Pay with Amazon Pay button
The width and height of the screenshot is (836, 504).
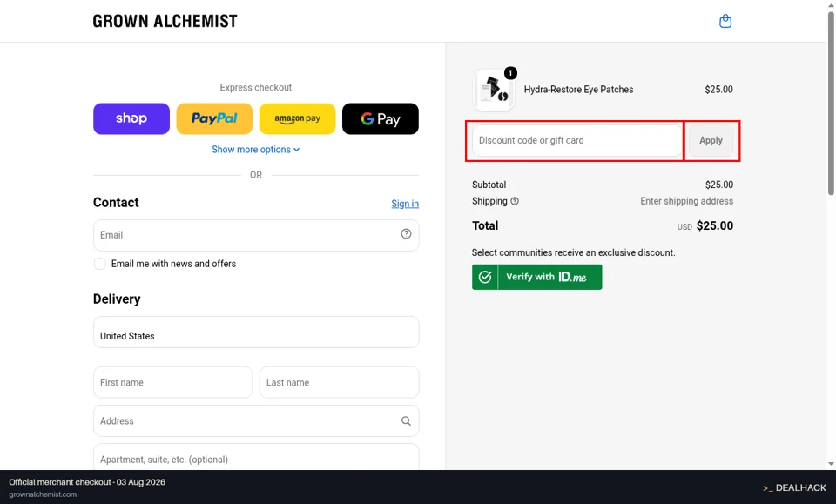pyautogui.click(x=298, y=118)
